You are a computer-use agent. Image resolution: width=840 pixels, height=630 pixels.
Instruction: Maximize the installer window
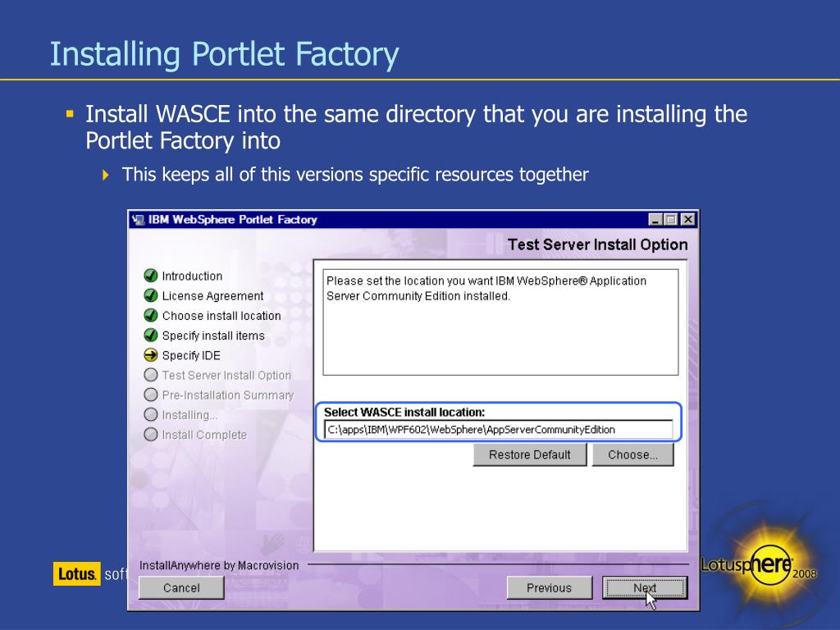click(x=670, y=220)
